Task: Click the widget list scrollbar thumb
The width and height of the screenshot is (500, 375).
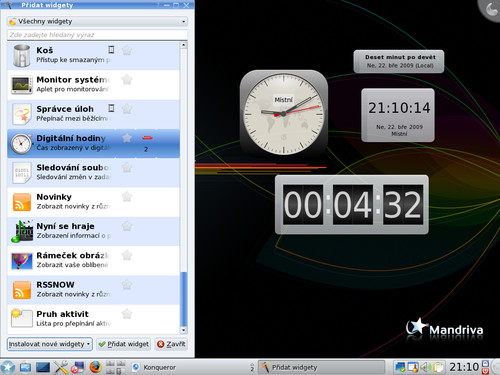Action: 184,299
